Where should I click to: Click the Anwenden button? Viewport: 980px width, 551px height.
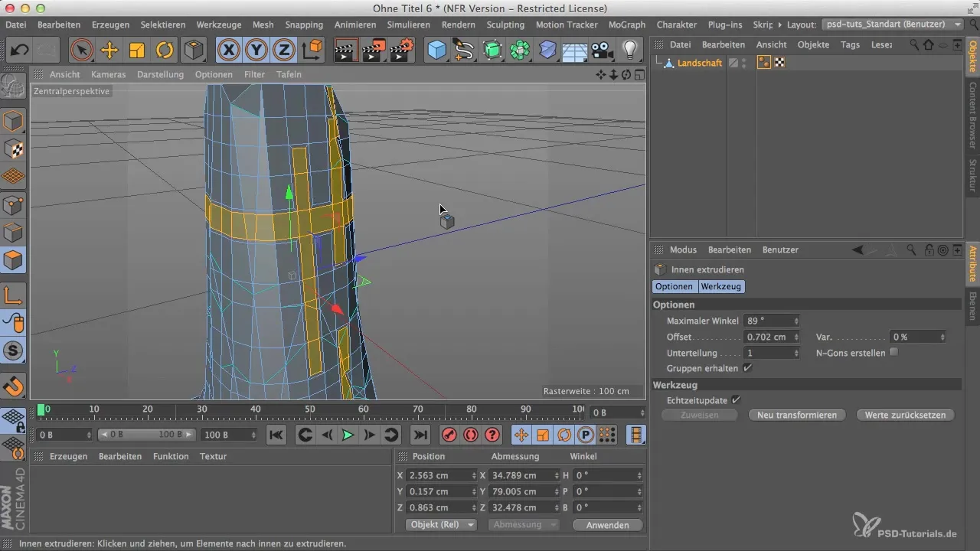tap(607, 525)
